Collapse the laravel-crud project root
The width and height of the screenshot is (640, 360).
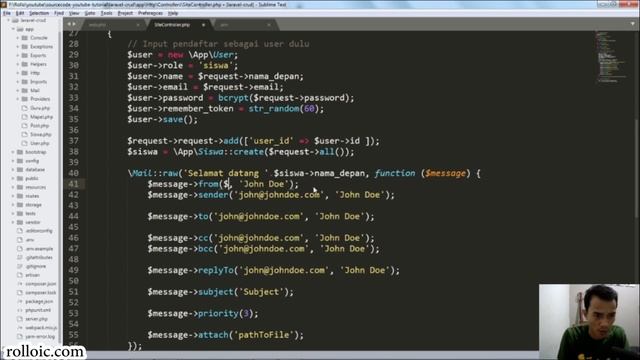tap(8, 20)
